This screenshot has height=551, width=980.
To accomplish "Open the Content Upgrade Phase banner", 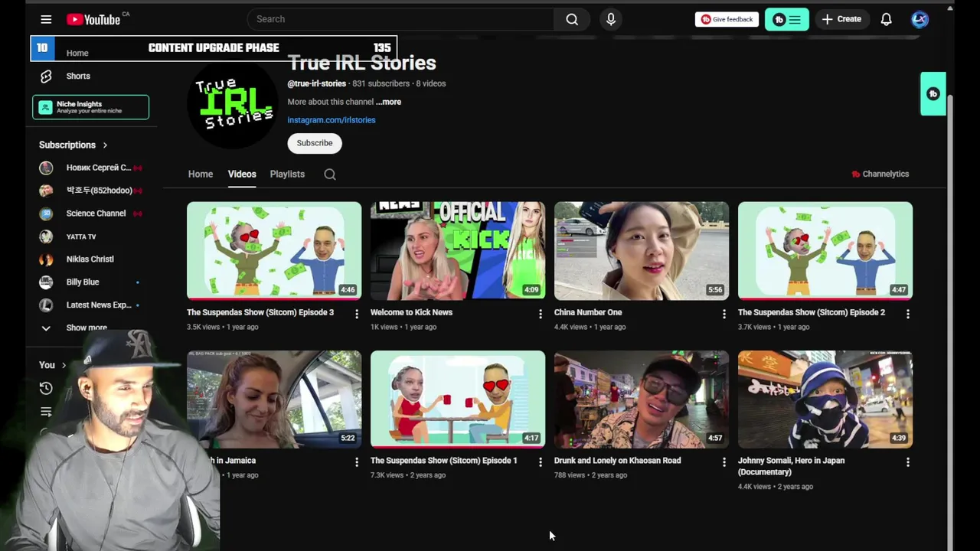I will pyautogui.click(x=214, y=48).
